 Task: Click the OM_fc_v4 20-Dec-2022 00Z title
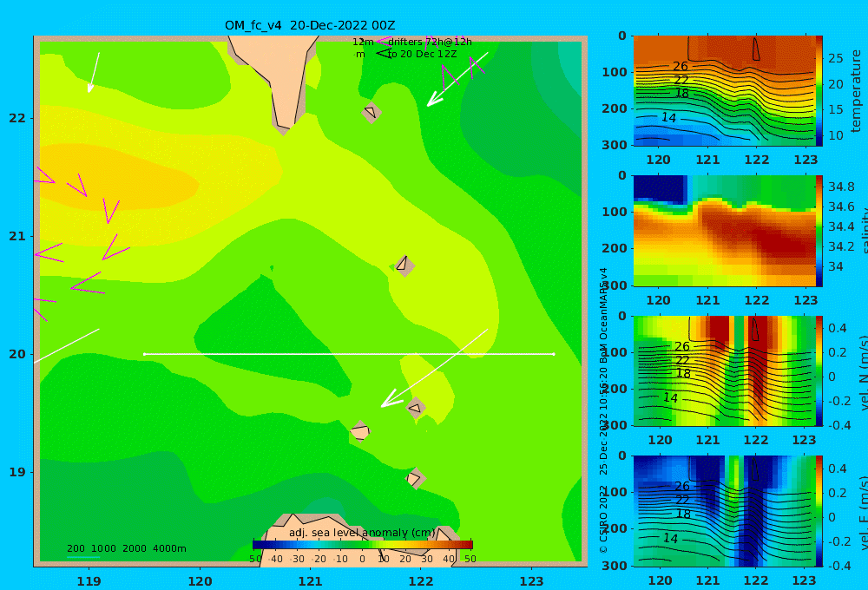tap(310, 25)
